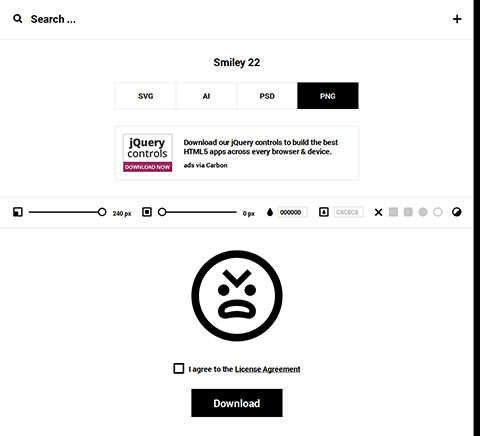Choose the outlined circle background shape
This screenshot has height=436, width=480.
438,212
